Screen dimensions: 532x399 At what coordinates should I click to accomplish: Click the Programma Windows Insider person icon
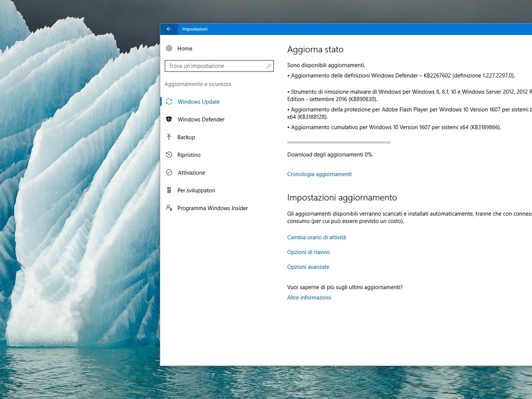pos(169,208)
